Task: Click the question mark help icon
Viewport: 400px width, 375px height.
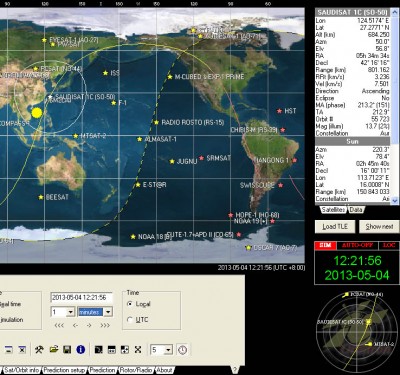Action: pyautogui.click(x=235, y=369)
